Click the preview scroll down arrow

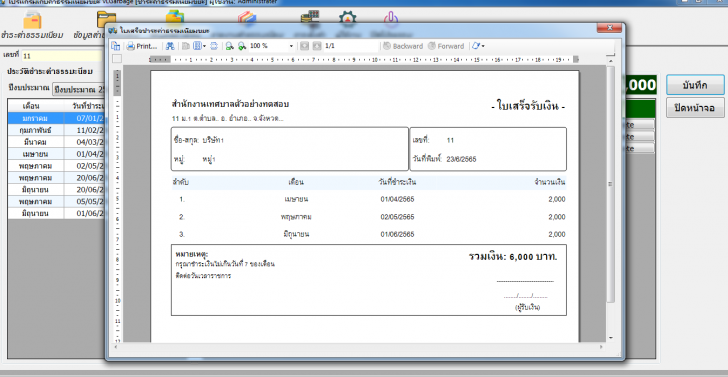[611, 338]
